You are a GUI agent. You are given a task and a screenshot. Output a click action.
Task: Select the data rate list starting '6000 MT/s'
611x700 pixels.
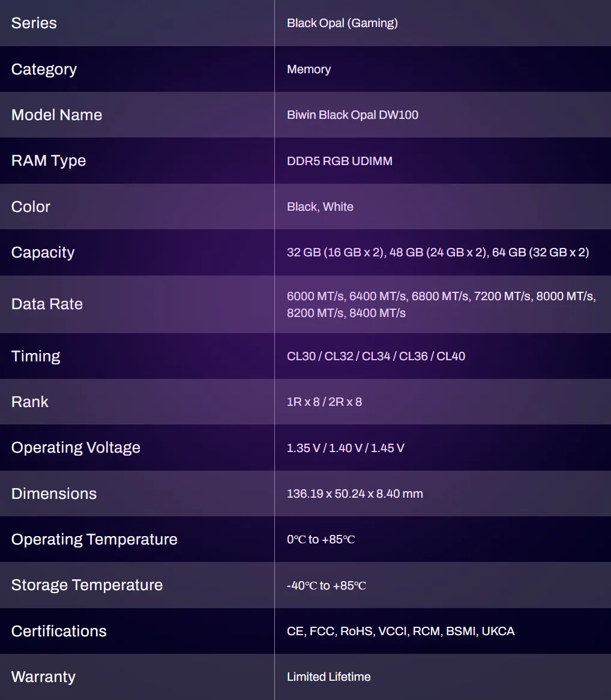(441, 304)
